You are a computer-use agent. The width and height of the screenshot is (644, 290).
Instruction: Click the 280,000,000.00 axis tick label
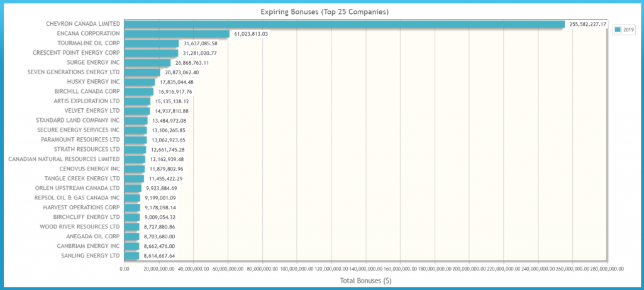[607, 268]
